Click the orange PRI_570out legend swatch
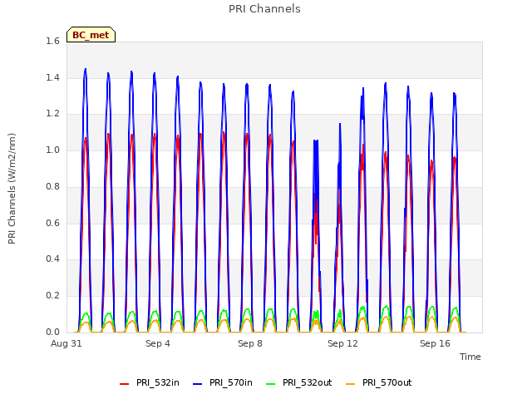 350,383
